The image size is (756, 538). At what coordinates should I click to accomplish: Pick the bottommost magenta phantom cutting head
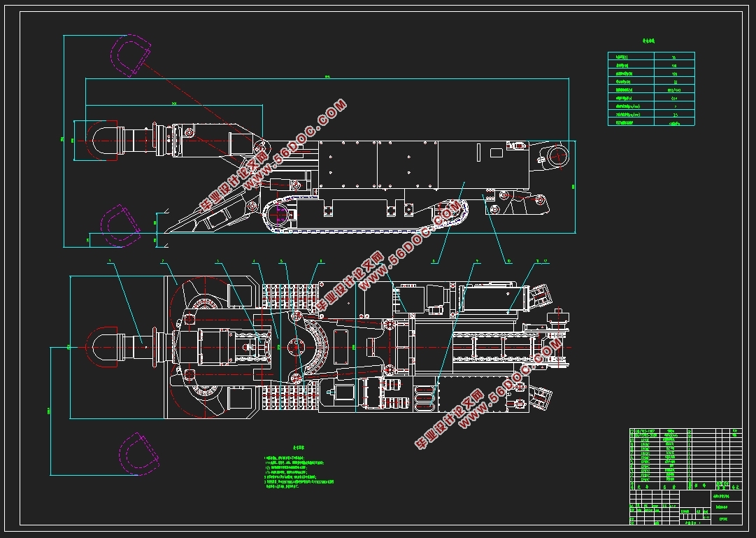click(x=139, y=454)
